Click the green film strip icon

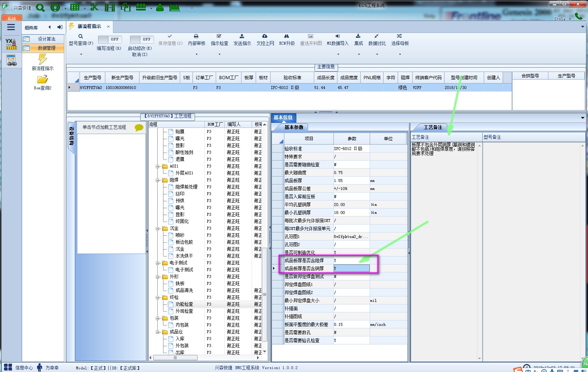coord(110,7)
